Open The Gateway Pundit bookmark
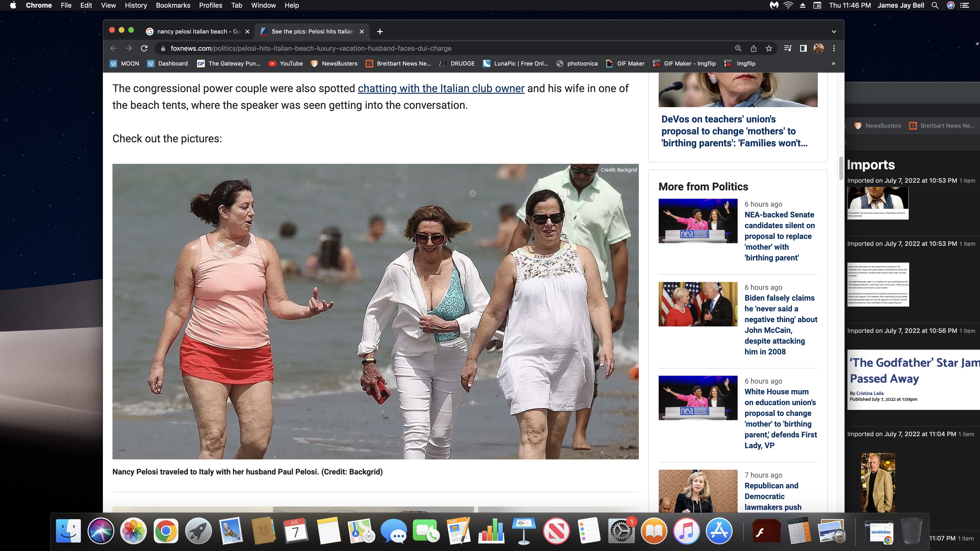Image resolution: width=980 pixels, height=551 pixels. tap(229, 64)
